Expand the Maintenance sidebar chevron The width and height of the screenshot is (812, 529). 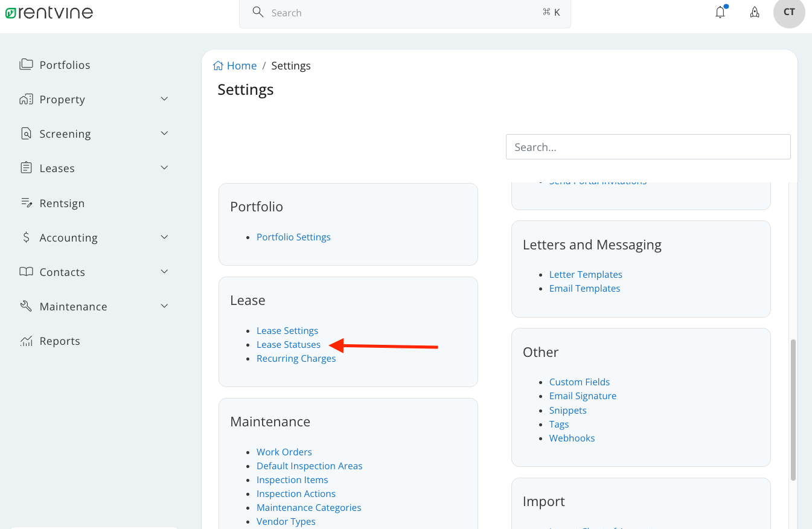(164, 306)
